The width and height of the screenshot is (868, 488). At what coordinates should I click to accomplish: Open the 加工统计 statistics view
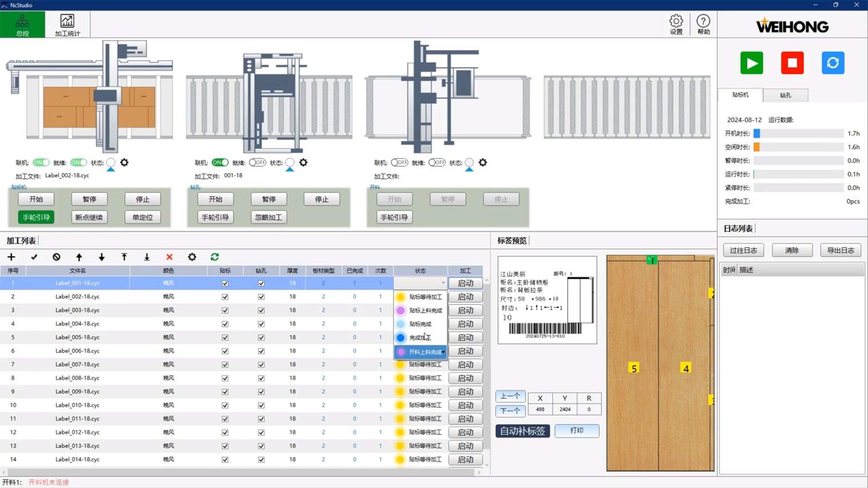pyautogui.click(x=67, y=25)
